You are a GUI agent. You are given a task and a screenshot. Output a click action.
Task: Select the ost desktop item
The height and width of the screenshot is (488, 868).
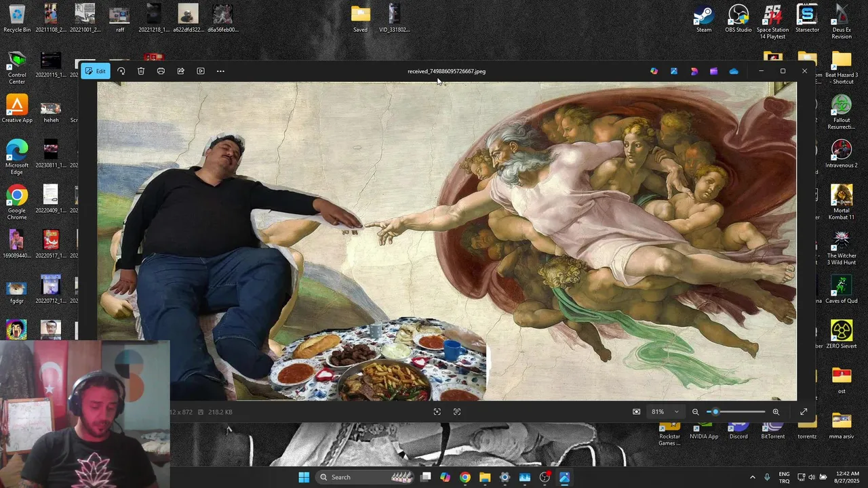(842, 380)
